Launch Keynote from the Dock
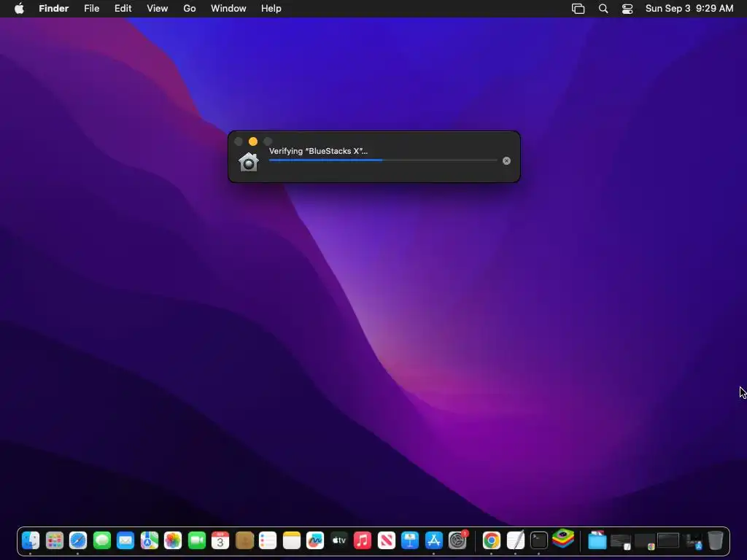 [410, 540]
